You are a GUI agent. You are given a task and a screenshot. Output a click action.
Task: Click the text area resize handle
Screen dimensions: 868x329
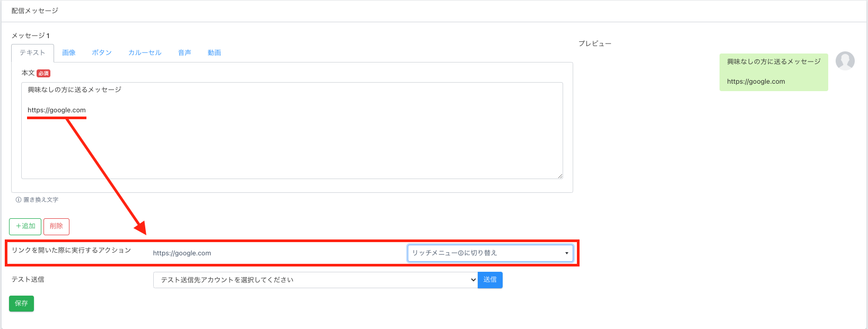(x=560, y=176)
